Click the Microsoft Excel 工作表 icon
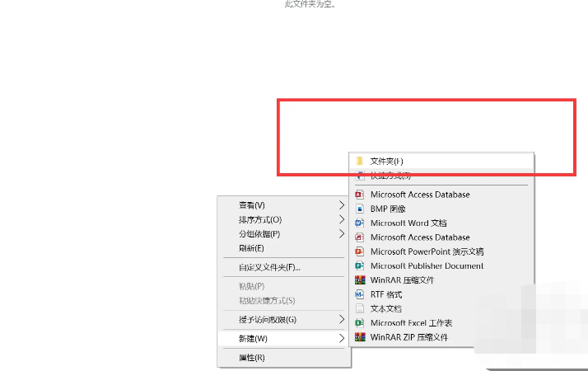 359,322
